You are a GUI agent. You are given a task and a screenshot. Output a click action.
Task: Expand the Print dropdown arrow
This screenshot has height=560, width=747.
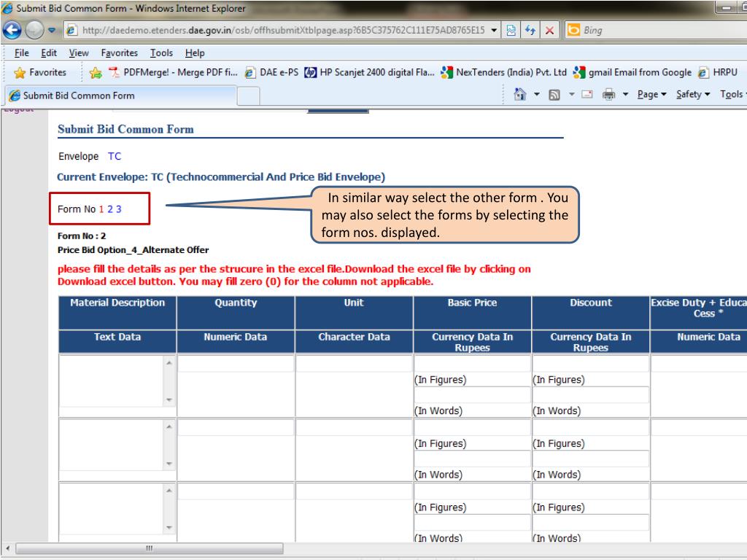pos(625,94)
